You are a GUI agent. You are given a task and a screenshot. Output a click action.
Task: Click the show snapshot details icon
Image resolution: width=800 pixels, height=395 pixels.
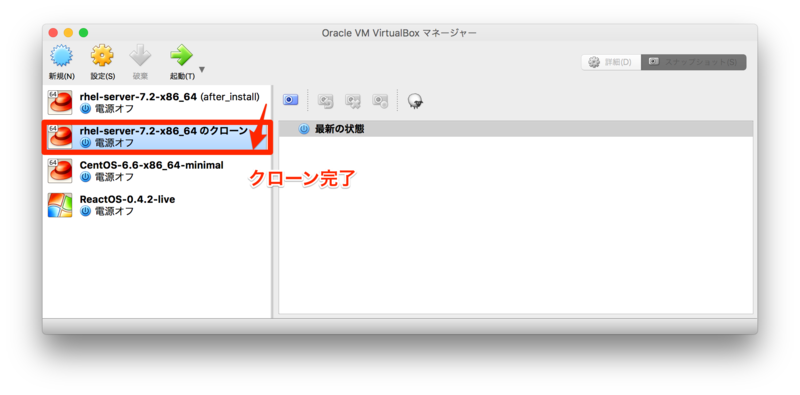[380, 101]
